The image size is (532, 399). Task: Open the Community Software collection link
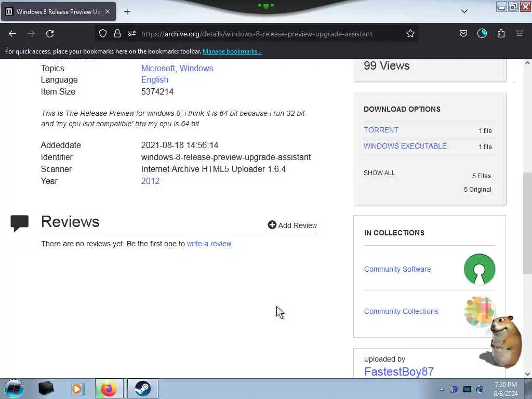click(x=397, y=269)
